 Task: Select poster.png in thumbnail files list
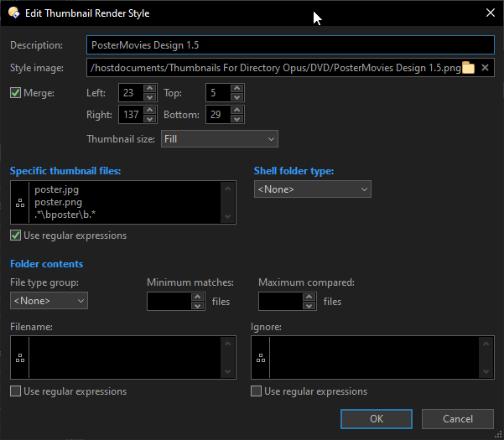coord(57,203)
